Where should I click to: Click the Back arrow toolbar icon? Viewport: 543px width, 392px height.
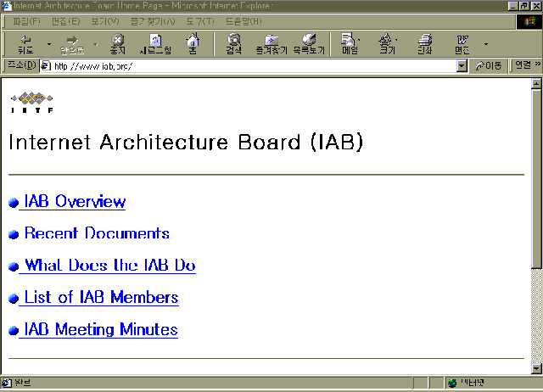26,40
